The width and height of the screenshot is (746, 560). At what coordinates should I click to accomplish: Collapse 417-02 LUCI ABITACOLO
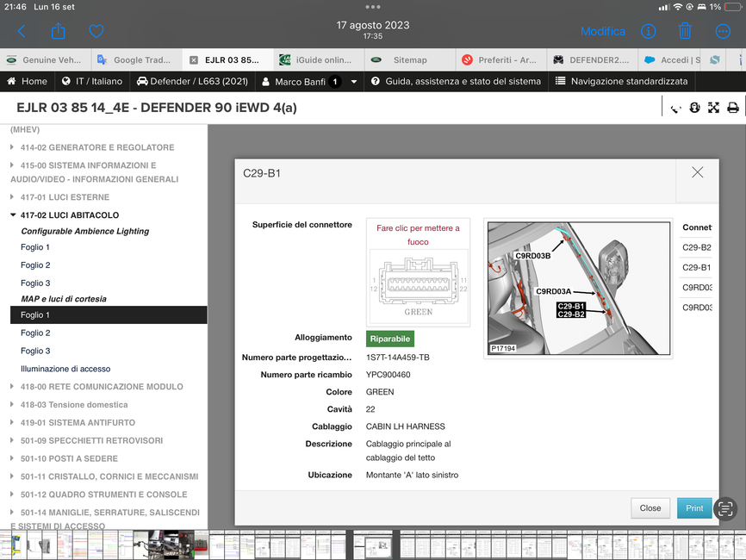(13, 215)
